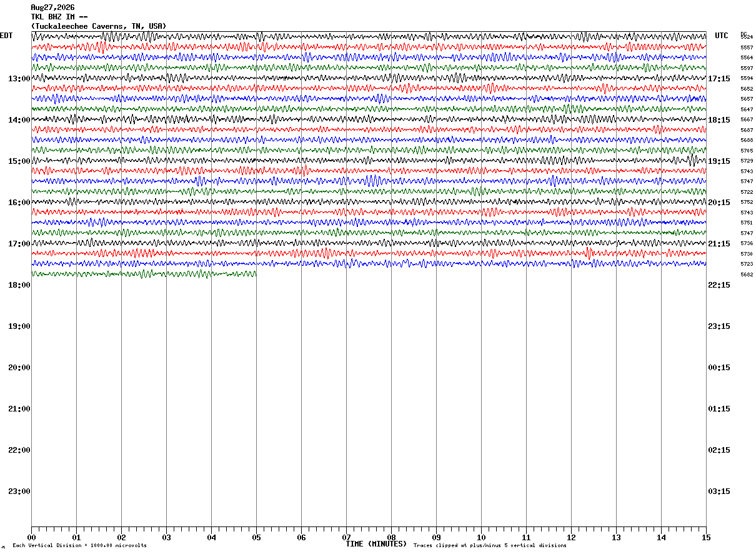
Task: Click the 22:15 UTC time label
Action: point(719,285)
